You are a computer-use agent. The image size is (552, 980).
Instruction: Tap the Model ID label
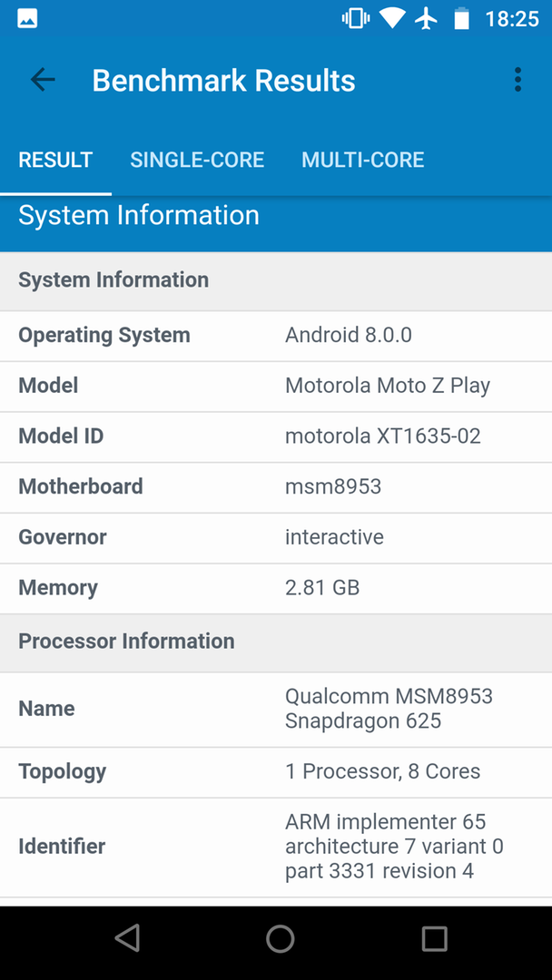pos(61,436)
